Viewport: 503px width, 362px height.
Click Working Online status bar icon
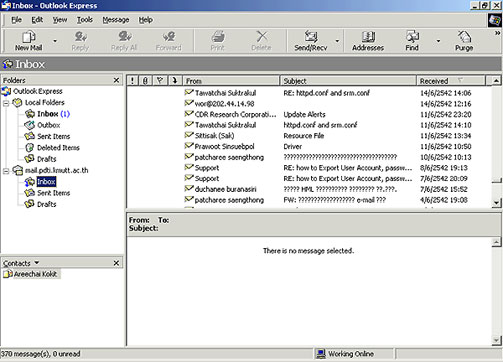(321, 354)
